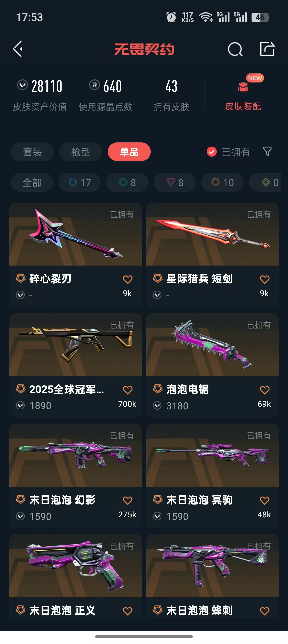Toggle the 已拥有 checkbox
This screenshot has width=288, height=644.
tap(212, 152)
